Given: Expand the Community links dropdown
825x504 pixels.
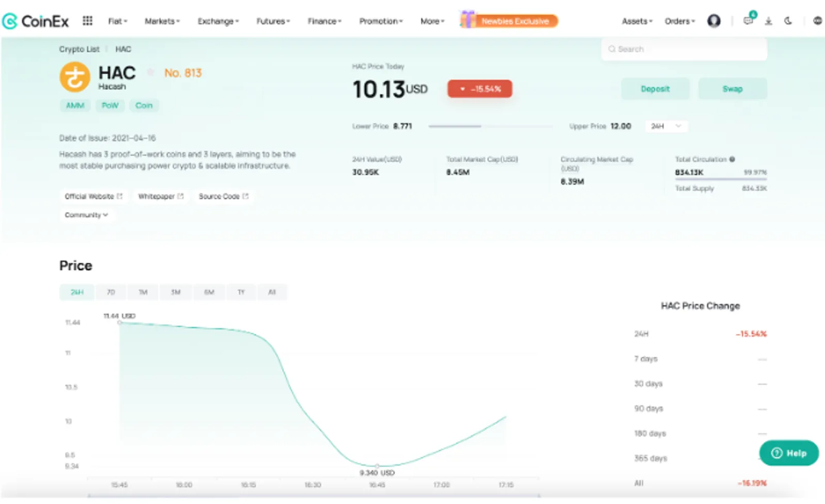Looking at the screenshot, I should tap(86, 215).
